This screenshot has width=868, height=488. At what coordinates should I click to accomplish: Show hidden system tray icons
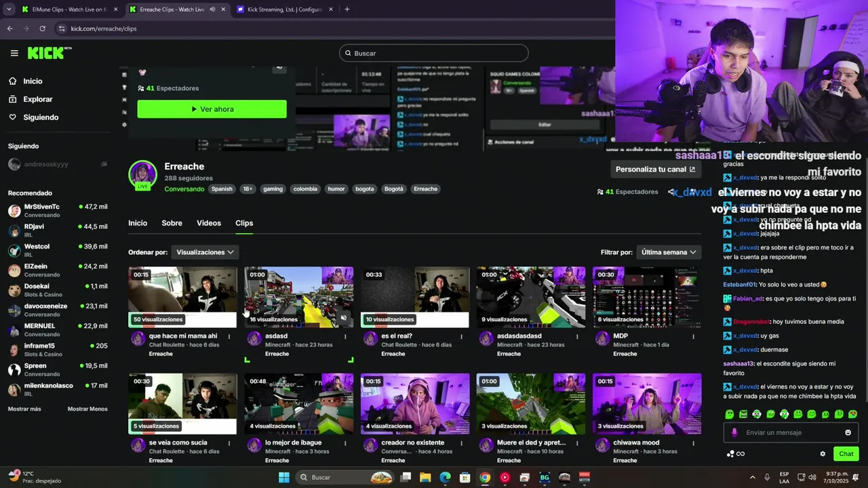(x=752, y=477)
